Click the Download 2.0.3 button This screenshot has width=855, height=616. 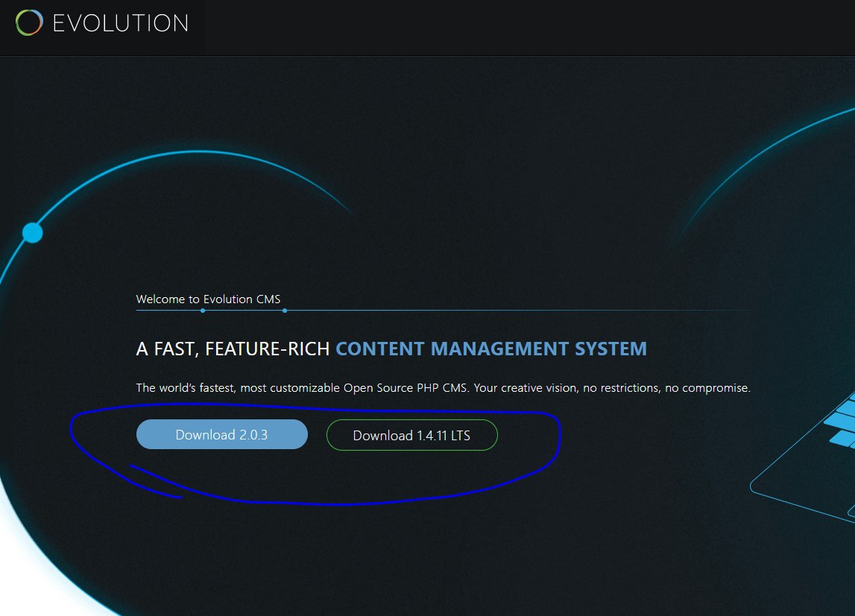[x=222, y=434]
